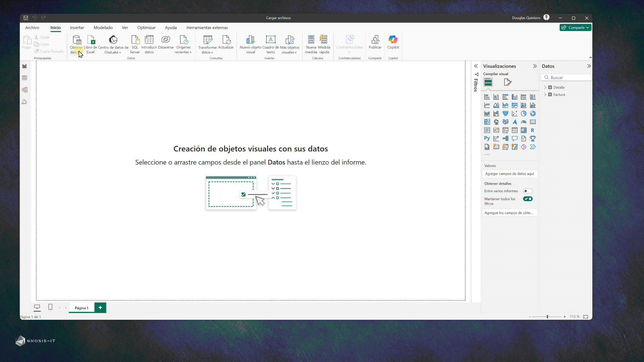Switch to the Ayuda tab
The image size is (644, 362).
point(171,27)
